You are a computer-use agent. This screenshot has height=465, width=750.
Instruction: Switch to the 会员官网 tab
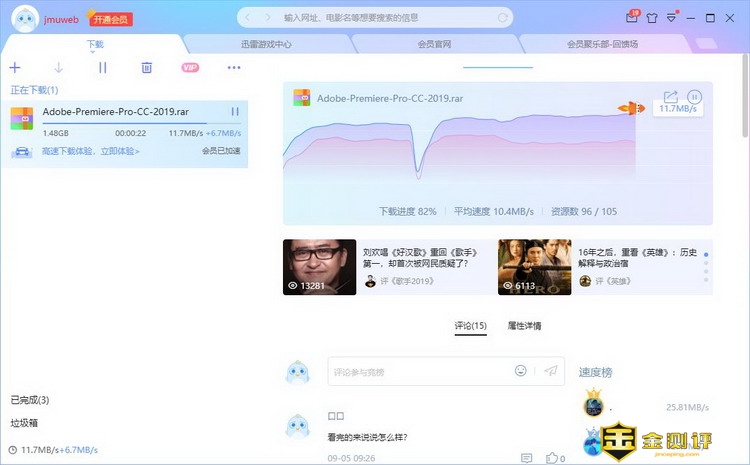coord(434,44)
